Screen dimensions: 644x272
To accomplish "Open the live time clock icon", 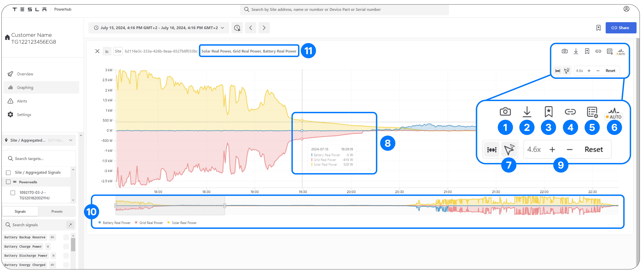I will coord(237,28).
